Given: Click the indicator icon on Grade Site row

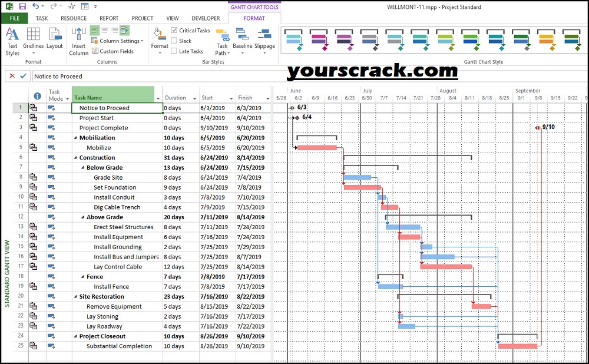Looking at the screenshot, I should coord(34,177).
